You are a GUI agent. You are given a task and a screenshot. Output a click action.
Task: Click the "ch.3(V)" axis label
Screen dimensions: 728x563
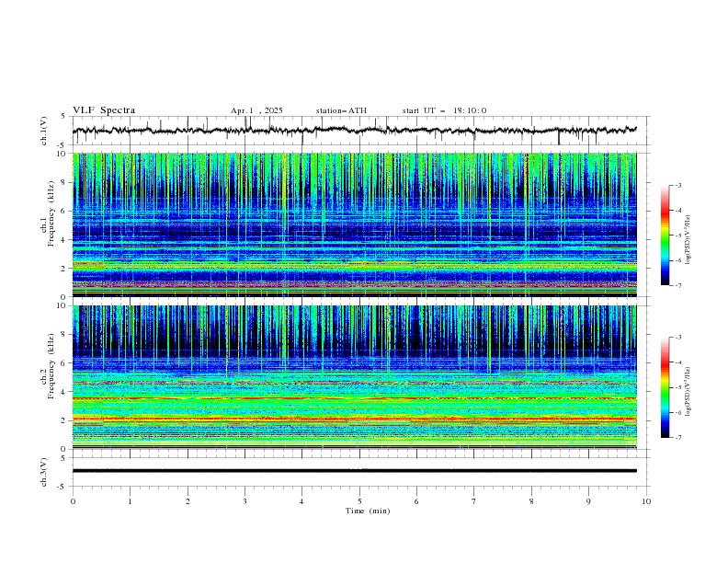point(43,472)
